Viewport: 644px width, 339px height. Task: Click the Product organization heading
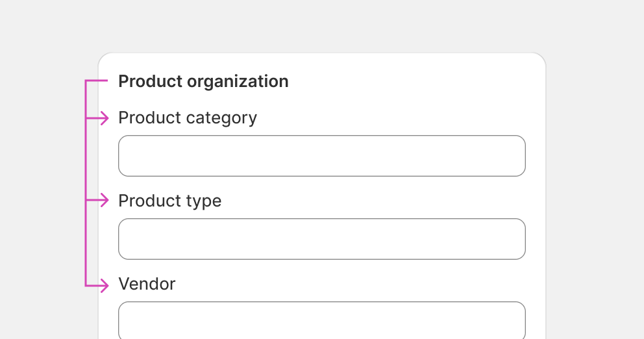coord(203,81)
